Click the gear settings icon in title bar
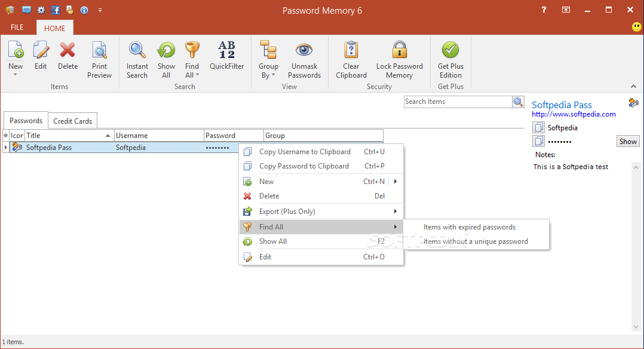The image size is (644, 349). point(41,10)
